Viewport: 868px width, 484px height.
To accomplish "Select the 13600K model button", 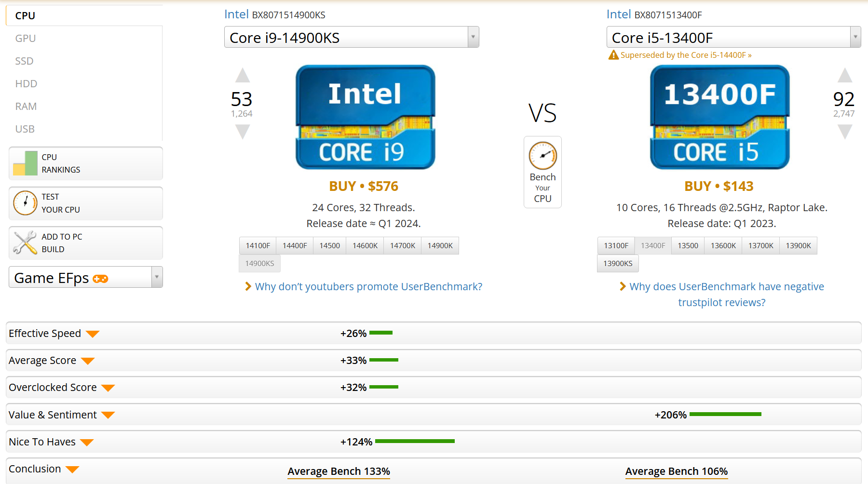I will click(723, 245).
